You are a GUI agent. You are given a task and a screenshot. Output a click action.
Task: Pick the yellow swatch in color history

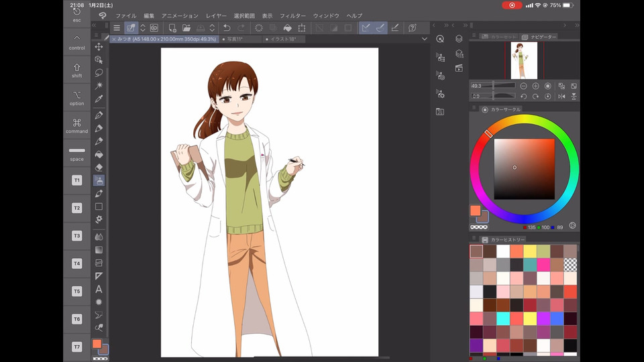point(529,251)
